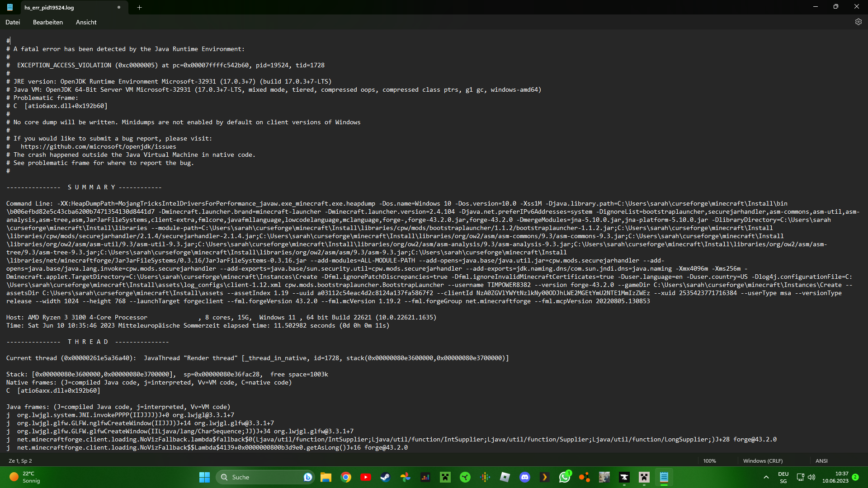Click the zoom level 100% in status bar
Screen dimensions: 868x488
point(709,461)
